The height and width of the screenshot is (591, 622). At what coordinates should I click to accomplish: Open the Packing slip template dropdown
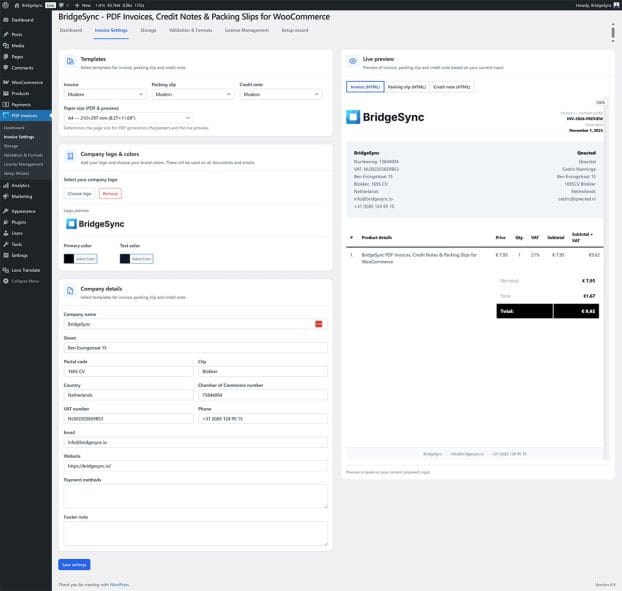(193, 94)
